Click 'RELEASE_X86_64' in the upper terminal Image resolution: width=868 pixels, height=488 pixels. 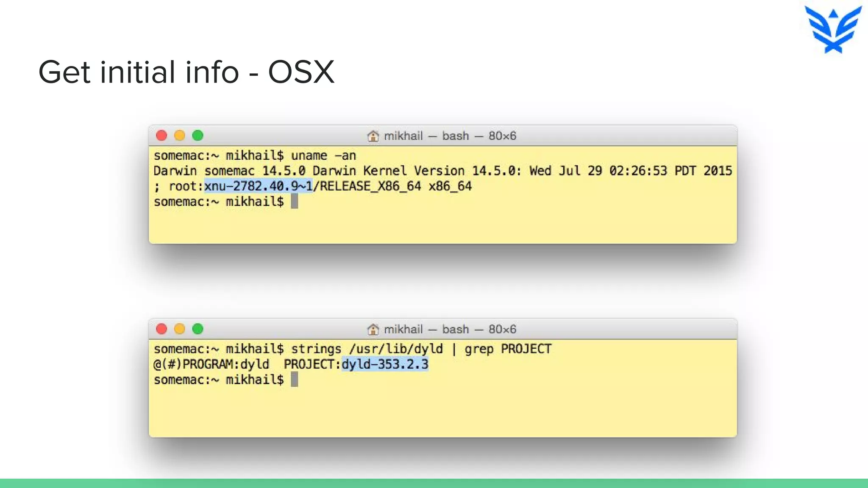[x=370, y=186]
